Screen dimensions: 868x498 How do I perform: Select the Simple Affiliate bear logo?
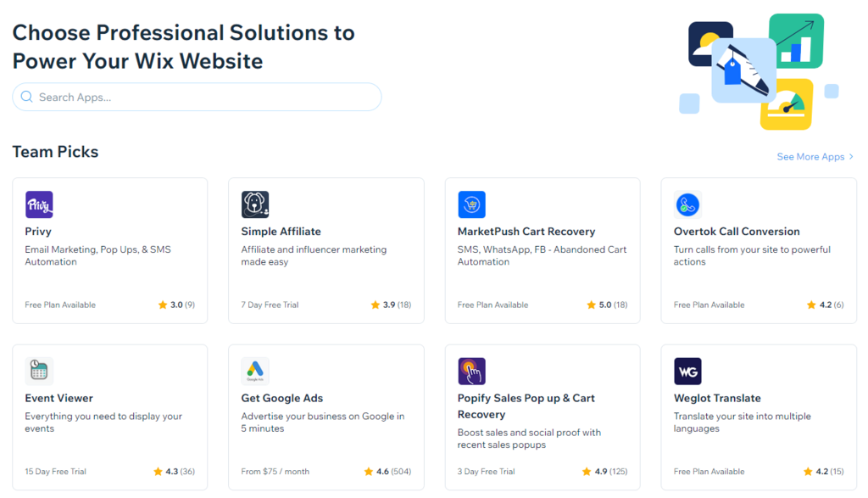(255, 204)
